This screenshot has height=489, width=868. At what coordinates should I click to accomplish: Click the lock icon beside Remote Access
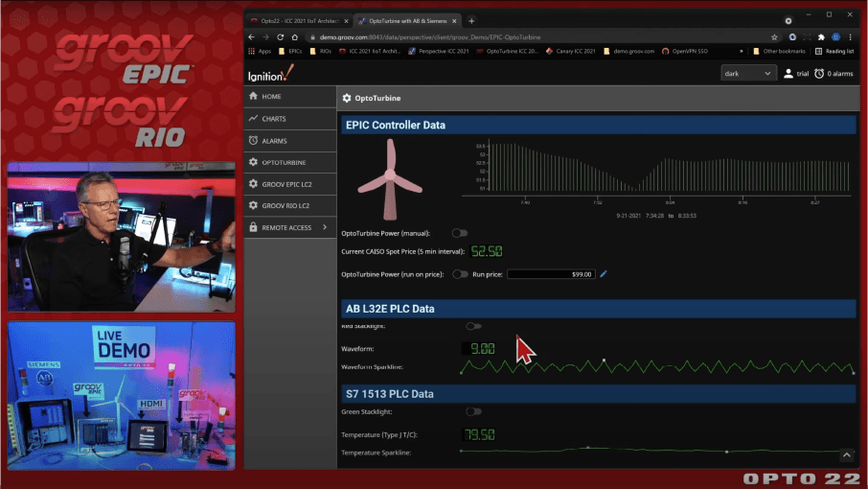[x=253, y=227]
